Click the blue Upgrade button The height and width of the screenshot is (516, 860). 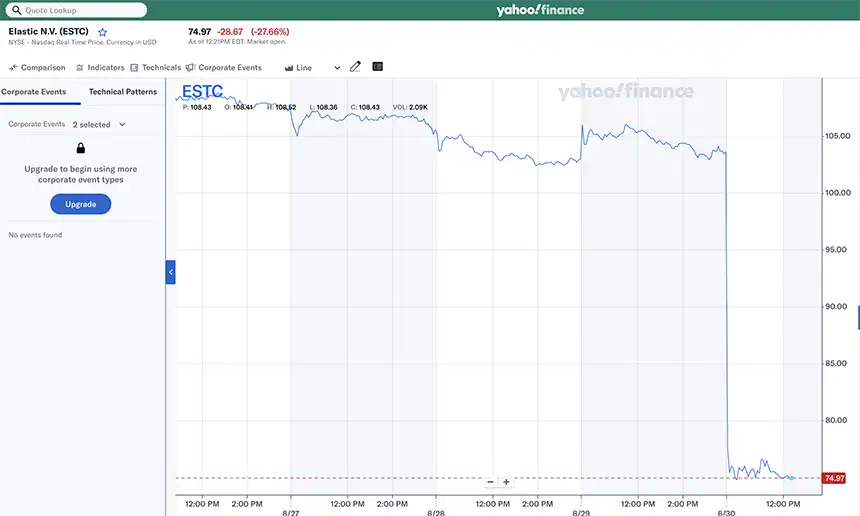coord(81,204)
